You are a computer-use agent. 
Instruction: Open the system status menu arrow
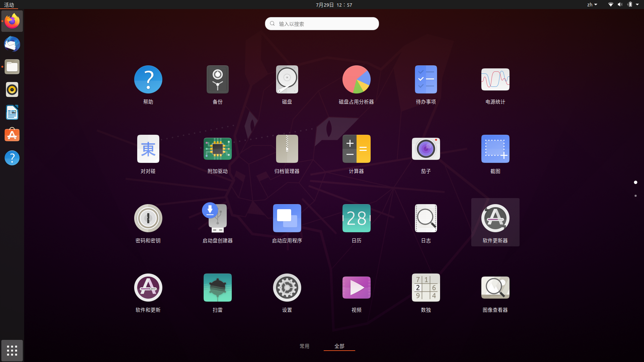coord(637,5)
